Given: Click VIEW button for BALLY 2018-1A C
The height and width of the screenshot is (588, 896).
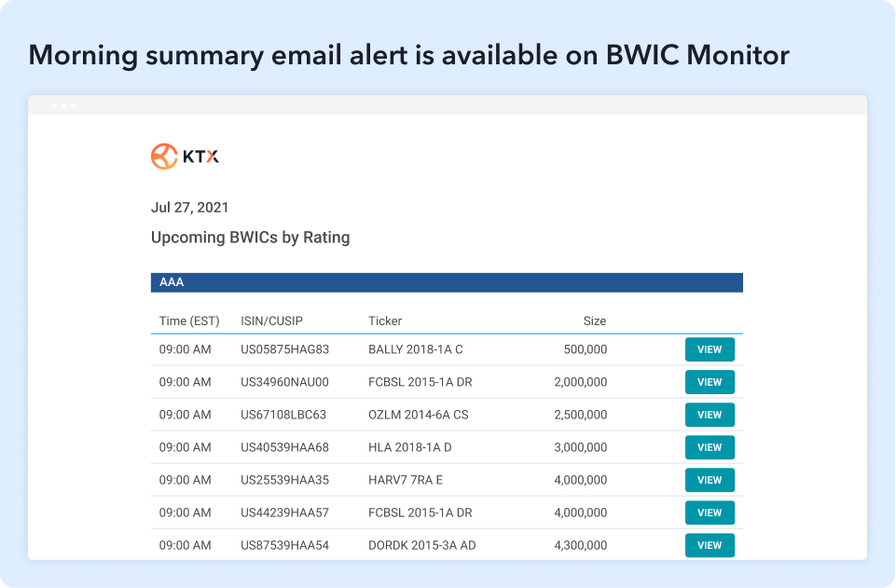Looking at the screenshot, I should point(710,349).
